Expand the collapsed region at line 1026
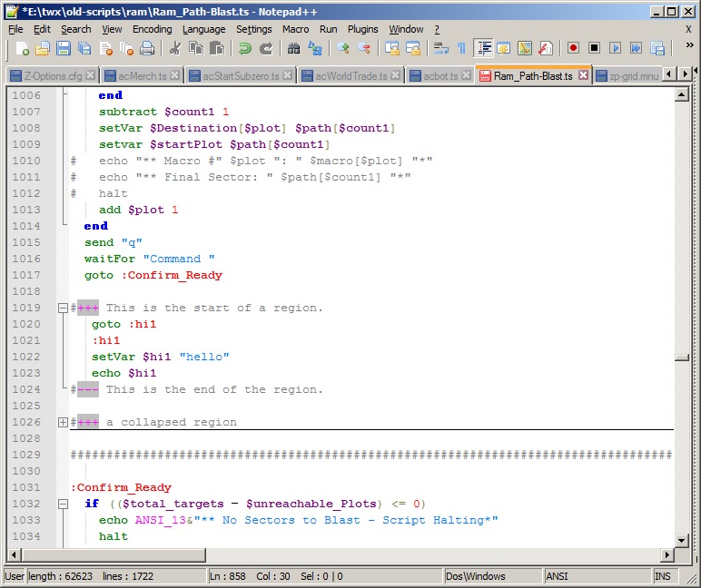 (x=63, y=422)
